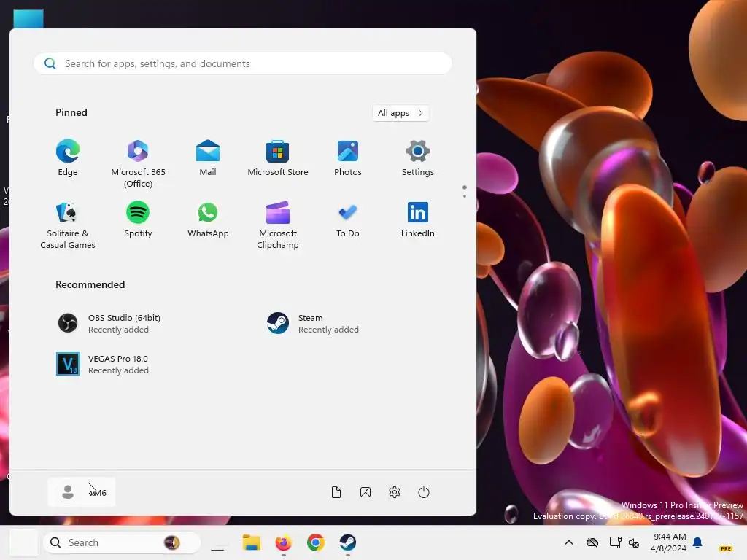Open Settings gear in Start footer
The height and width of the screenshot is (560, 747).
pyautogui.click(x=395, y=492)
